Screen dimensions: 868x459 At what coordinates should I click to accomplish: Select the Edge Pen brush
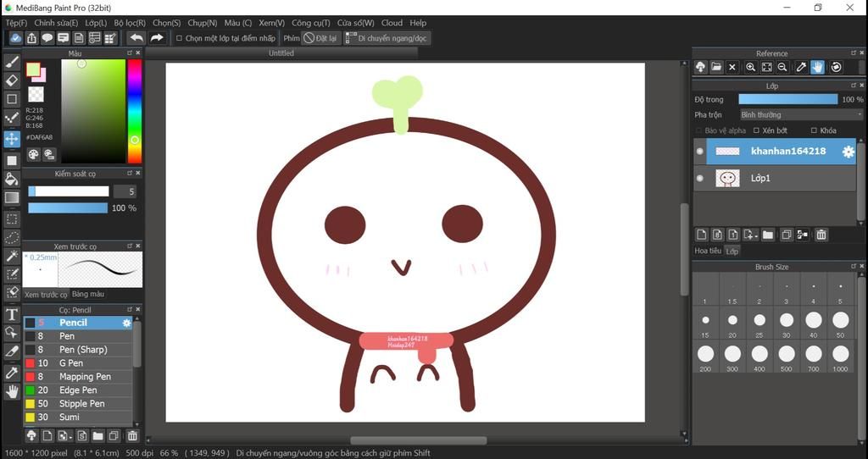pyautogui.click(x=78, y=390)
